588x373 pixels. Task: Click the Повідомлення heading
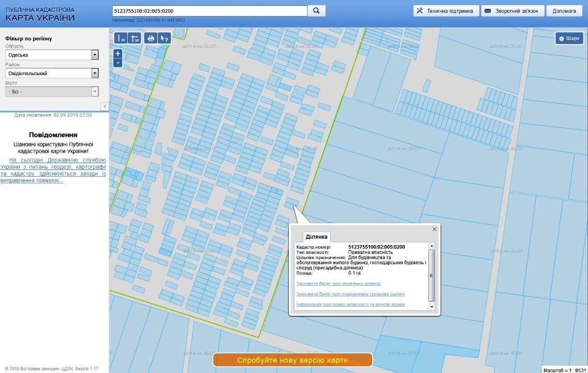click(53, 135)
